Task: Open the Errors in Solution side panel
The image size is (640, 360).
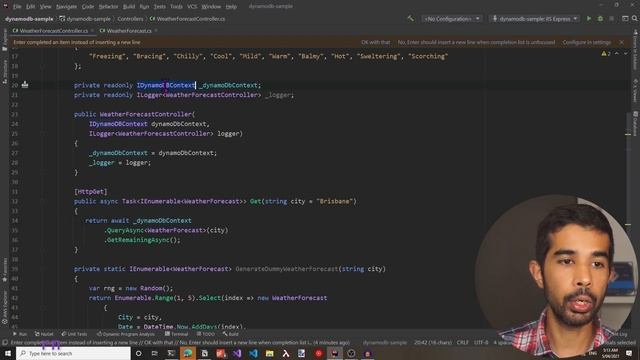Action: click(x=636, y=50)
